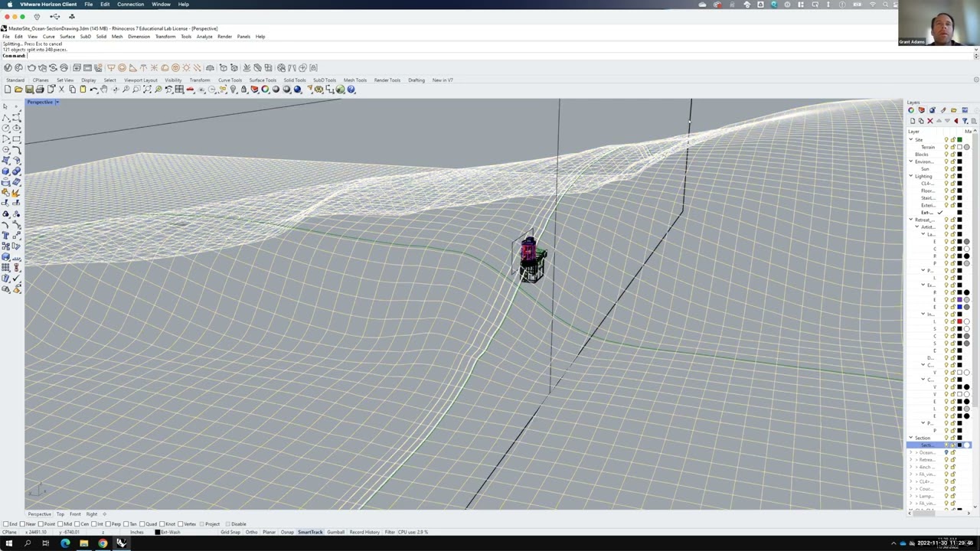Toggle Ortho in status bar
Screen dimensions: 980x551
point(251,532)
